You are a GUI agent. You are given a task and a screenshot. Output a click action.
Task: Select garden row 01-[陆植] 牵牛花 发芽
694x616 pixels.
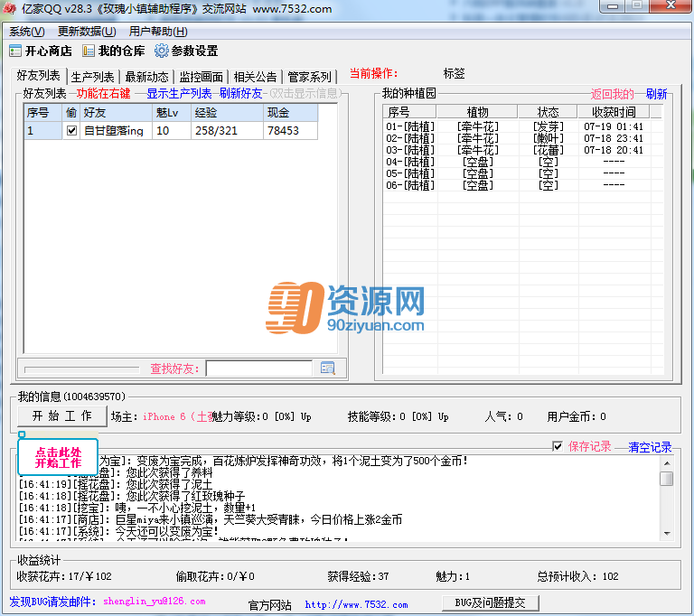pyautogui.click(x=522, y=126)
